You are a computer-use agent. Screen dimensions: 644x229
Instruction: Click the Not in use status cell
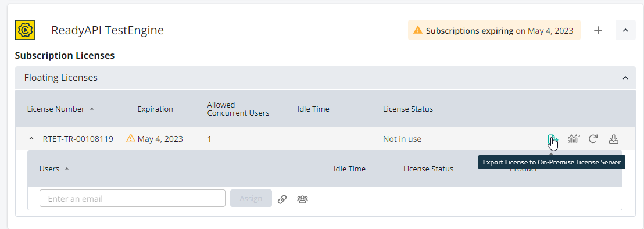point(402,139)
